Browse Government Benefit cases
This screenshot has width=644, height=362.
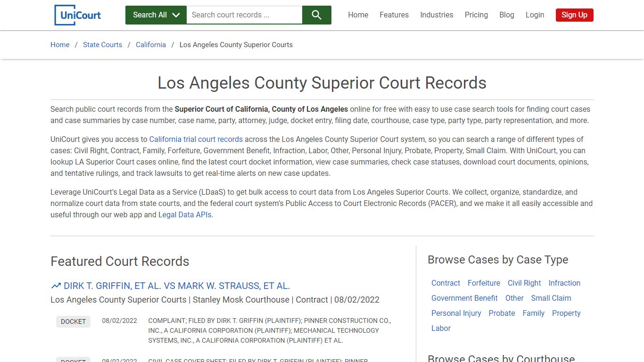coord(464,298)
